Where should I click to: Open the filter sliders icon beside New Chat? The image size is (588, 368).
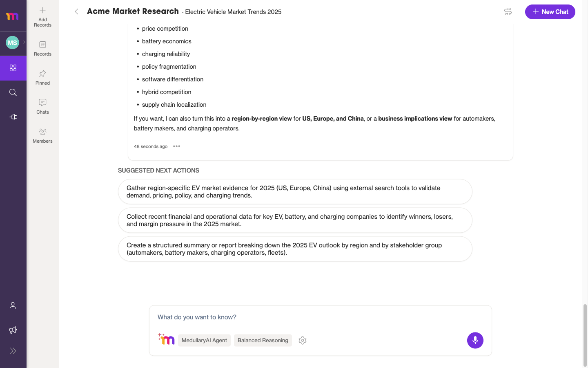point(508,12)
